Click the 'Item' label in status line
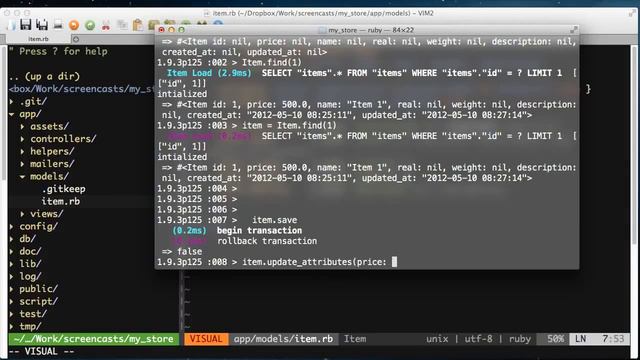640x360 pixels. tap(355, 339)
